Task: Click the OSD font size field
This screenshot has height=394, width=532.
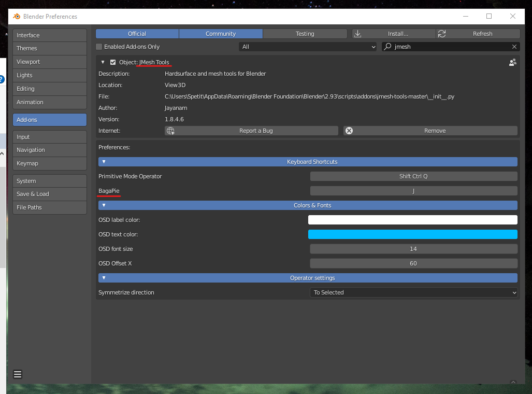Action: pyautogui.click(x=413, y=249)
